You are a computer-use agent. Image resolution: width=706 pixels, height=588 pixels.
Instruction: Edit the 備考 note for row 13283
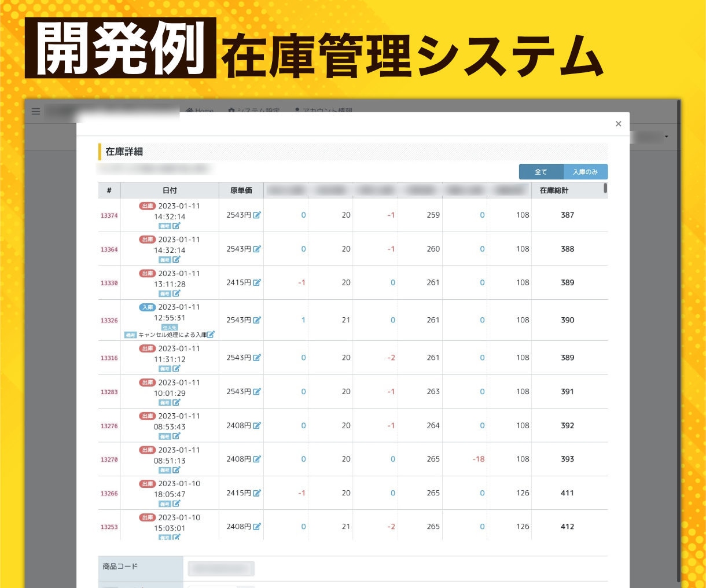176,402
